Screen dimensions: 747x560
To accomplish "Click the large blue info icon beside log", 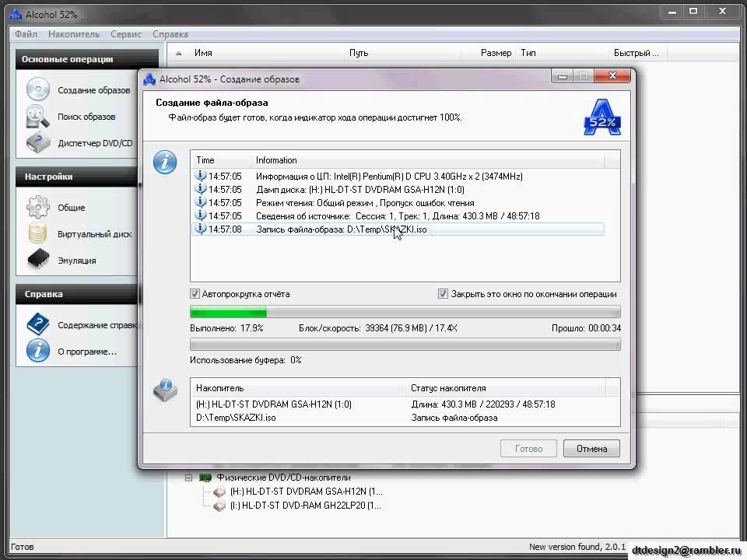I will click(165, 162).
